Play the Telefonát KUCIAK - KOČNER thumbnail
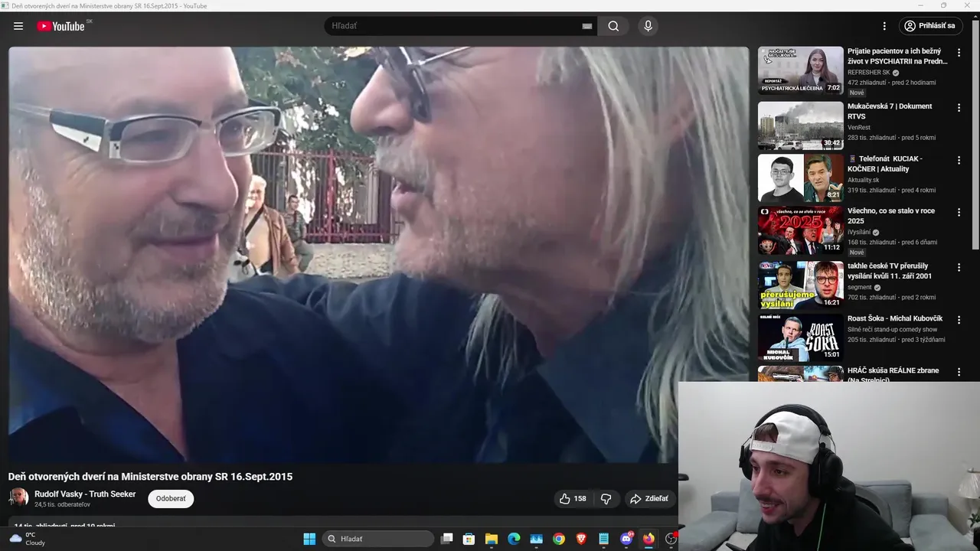980x551 pixels. click(x=800, y=178)
